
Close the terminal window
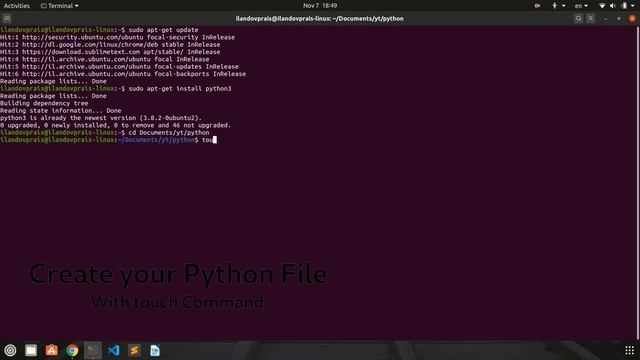(632, 18)
